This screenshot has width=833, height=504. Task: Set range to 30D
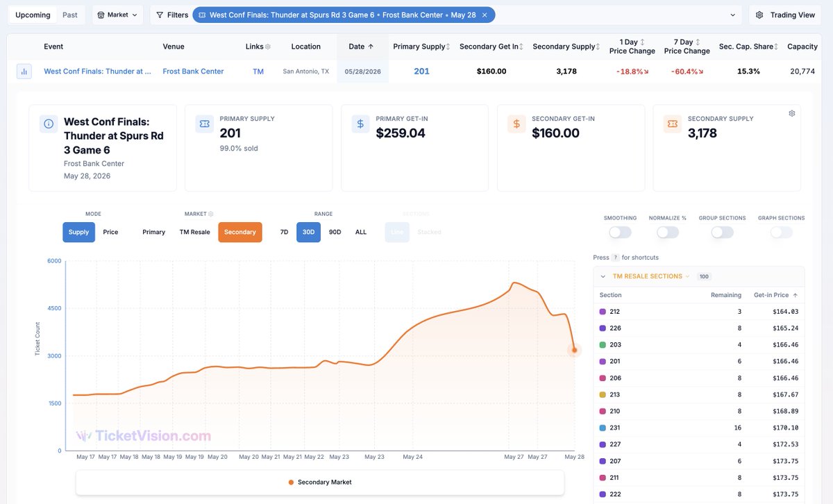[308, 232]
